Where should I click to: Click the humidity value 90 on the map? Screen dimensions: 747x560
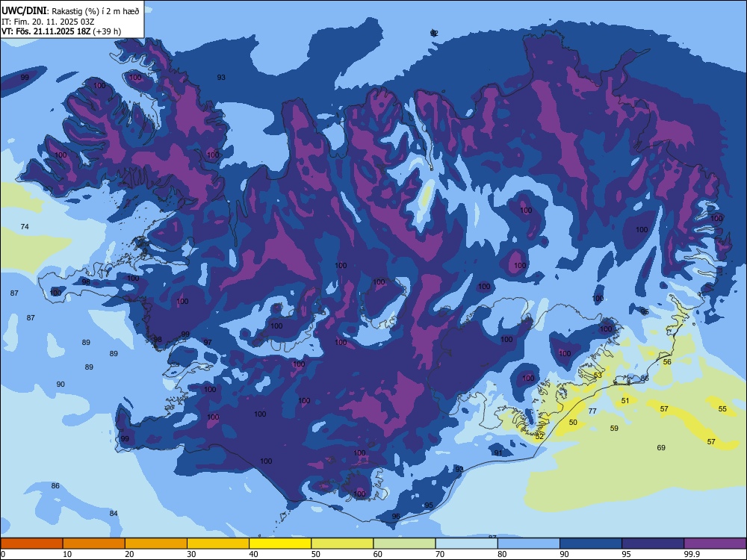[x=61, y=385]
